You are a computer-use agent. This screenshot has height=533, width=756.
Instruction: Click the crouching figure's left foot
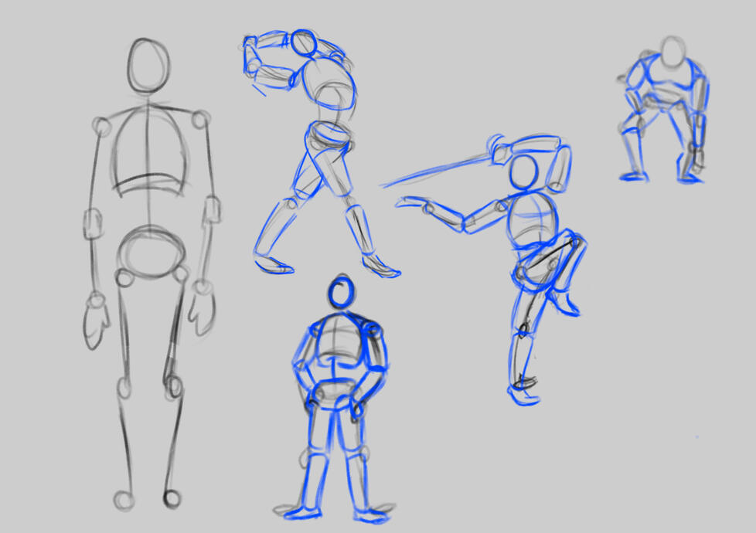634,176
